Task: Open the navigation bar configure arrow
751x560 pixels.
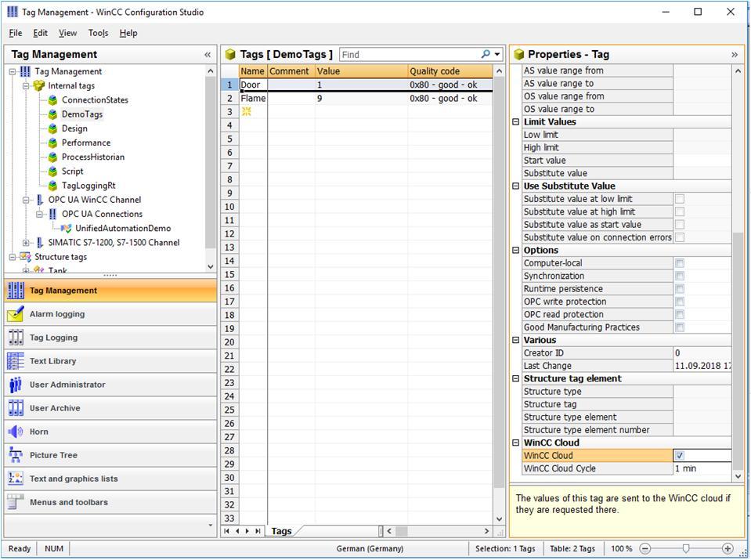Action: pos(210,525)
